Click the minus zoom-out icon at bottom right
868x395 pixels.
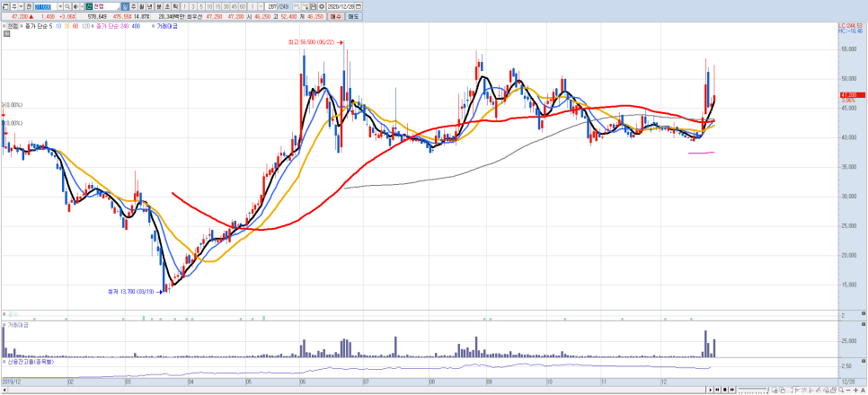pyautogui.click(x=848, y=390)
